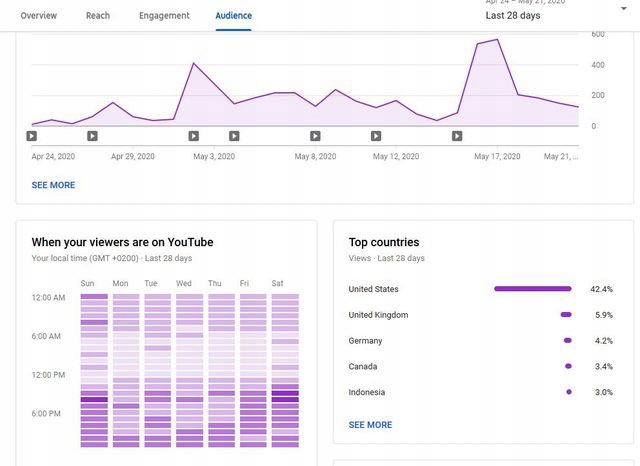Click the Saturday 12:00 AM heatmap cell
The height and width of the screenshot is (466, 640).
coord(285,297)
